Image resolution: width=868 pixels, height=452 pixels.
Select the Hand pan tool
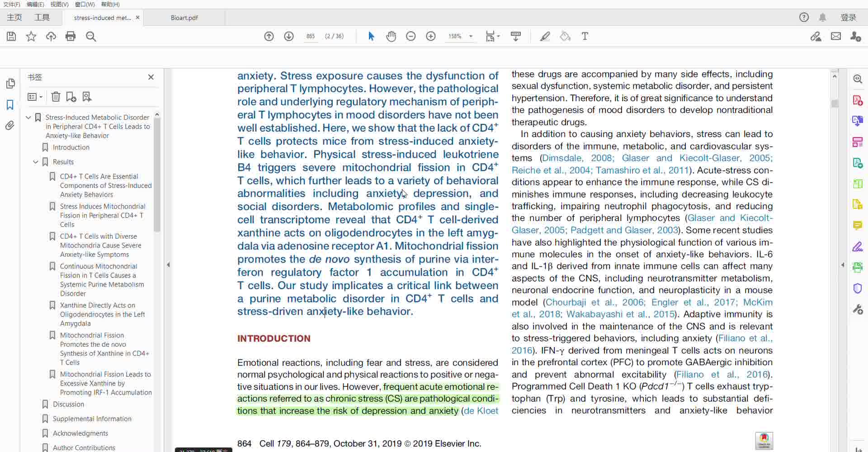[391, 36]
